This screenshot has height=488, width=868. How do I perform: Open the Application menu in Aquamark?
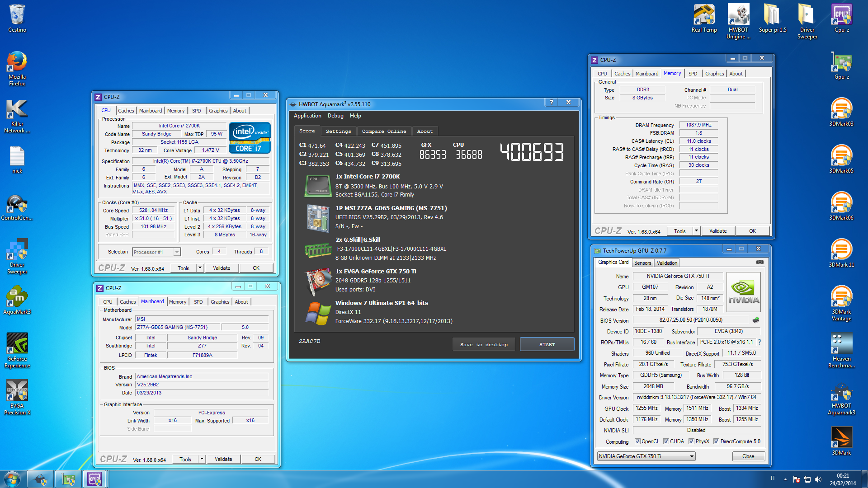point(307,116)
